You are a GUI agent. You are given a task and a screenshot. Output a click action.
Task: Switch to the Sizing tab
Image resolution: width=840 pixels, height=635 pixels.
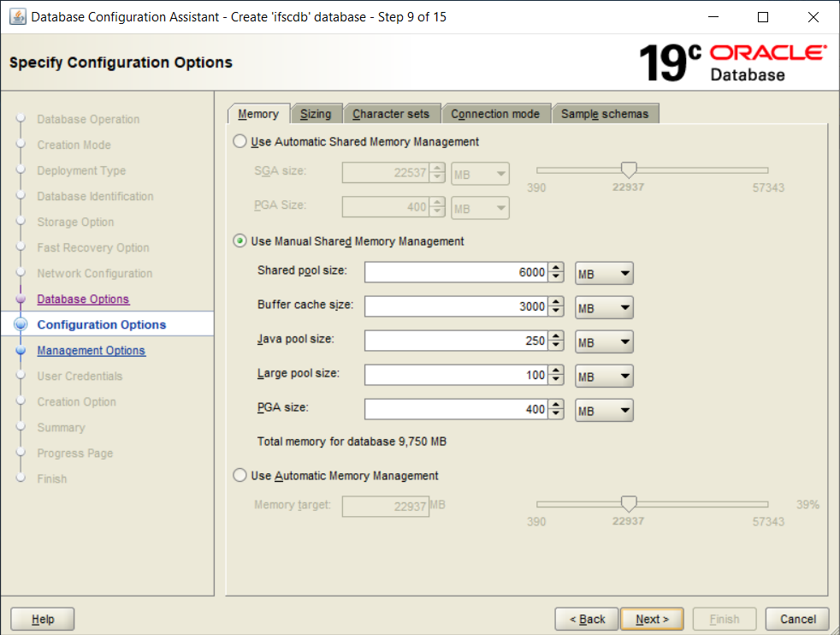pos(316,114)
